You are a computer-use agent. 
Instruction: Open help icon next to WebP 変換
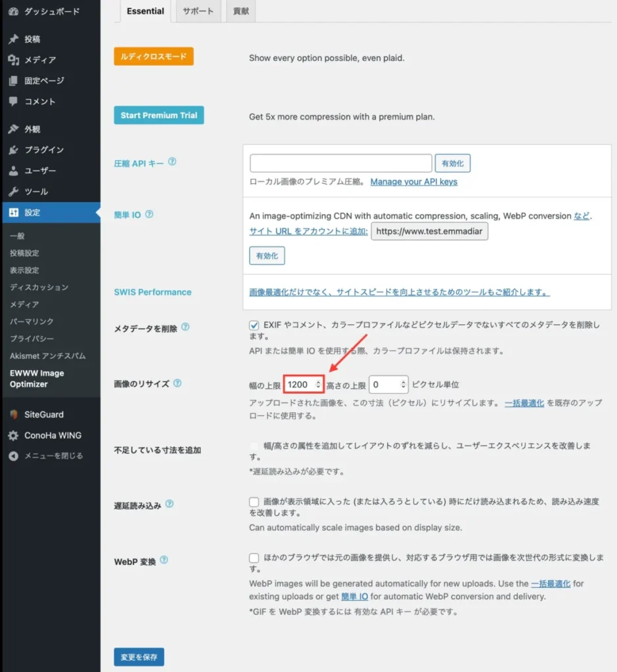click(x=164, y=560)
